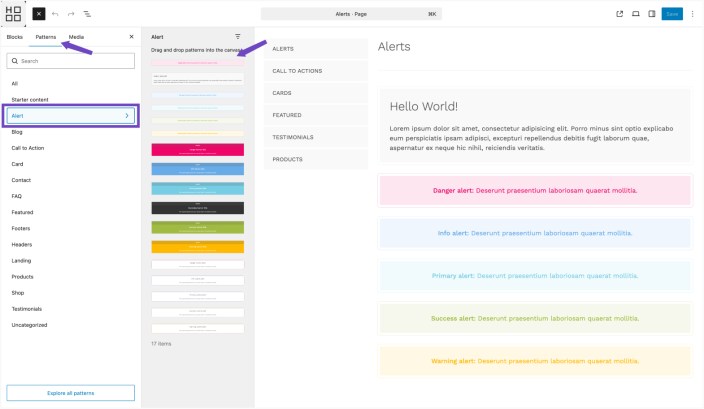Click the 17 items count label

tap(161, 344)
